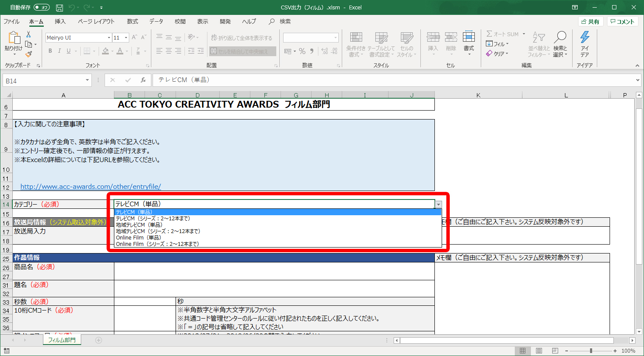
Task: Click the Font Color A swatch
Action: tap(120, 51)
